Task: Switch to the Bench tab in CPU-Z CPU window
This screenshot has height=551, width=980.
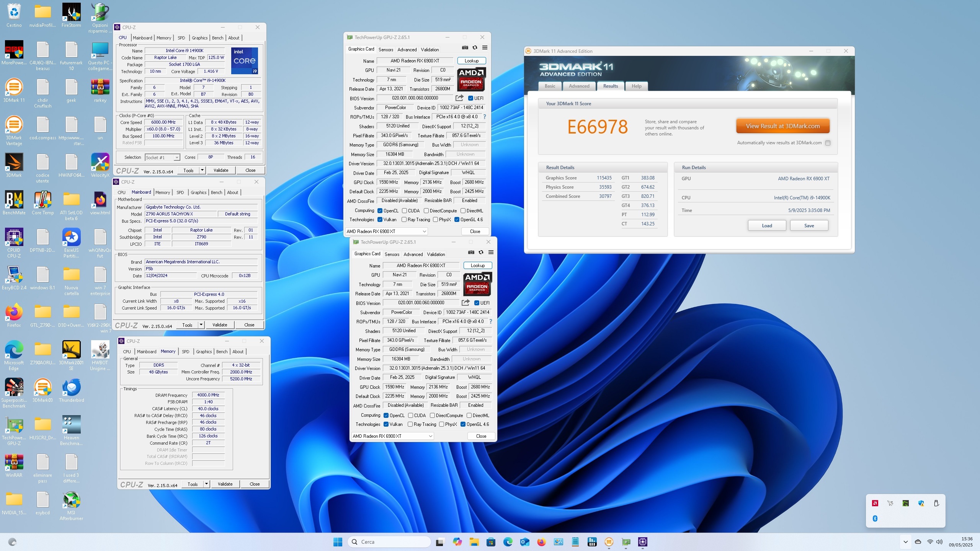Action: pos(217,38)
